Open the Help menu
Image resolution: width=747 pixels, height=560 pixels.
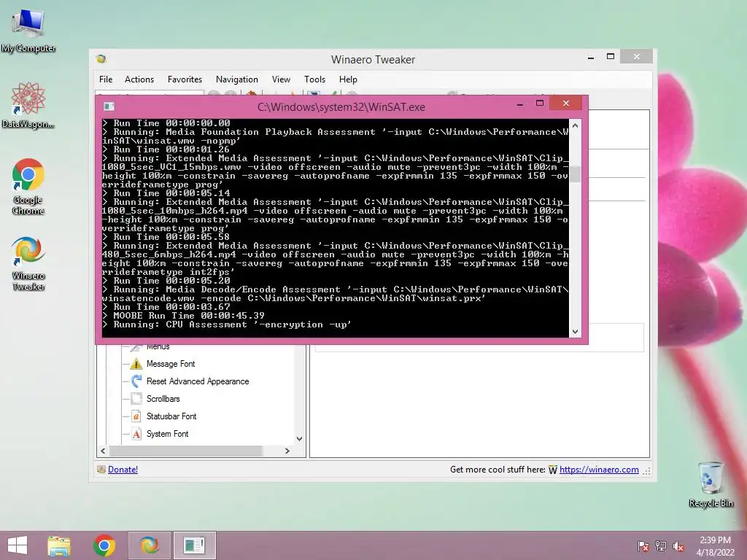click(348, 79)
